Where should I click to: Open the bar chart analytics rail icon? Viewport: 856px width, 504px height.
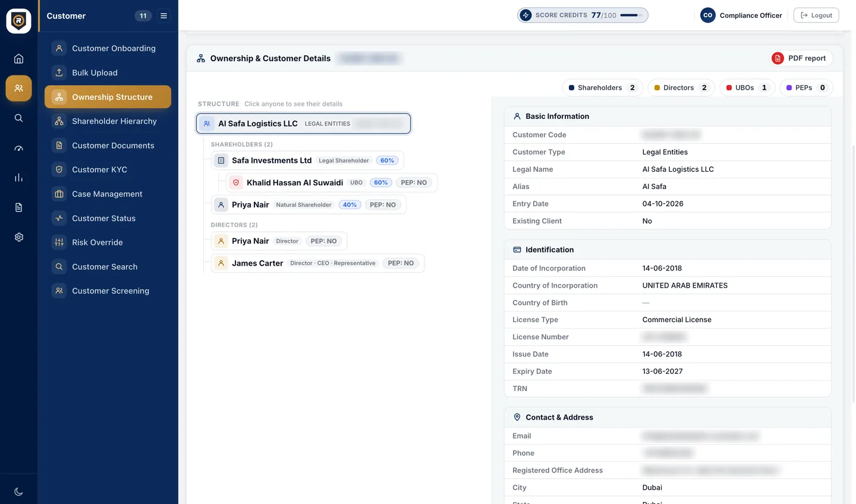[18, 178]
